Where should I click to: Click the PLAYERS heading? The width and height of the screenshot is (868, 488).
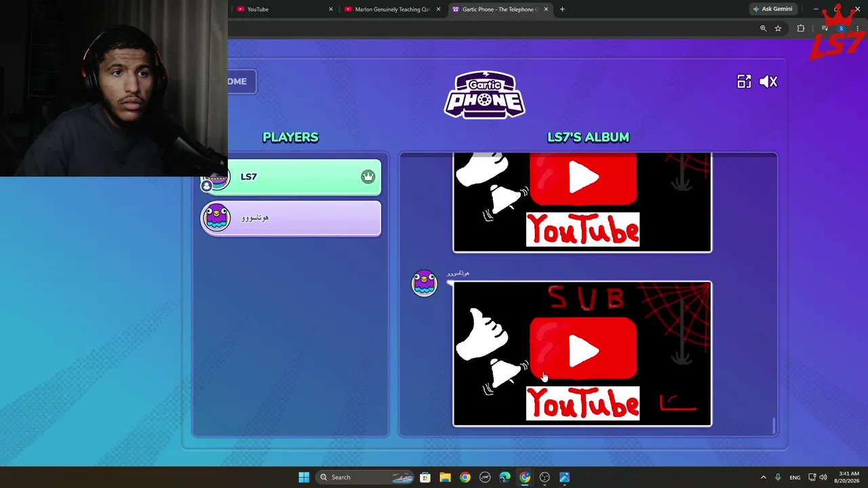click(x=290, y=137)
